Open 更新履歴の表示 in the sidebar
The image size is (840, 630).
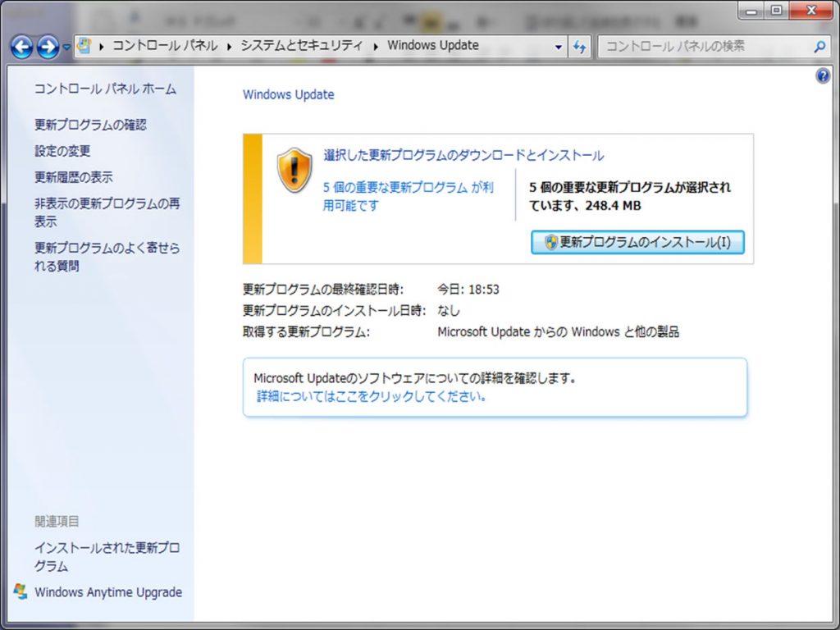[x=74, y=177]
